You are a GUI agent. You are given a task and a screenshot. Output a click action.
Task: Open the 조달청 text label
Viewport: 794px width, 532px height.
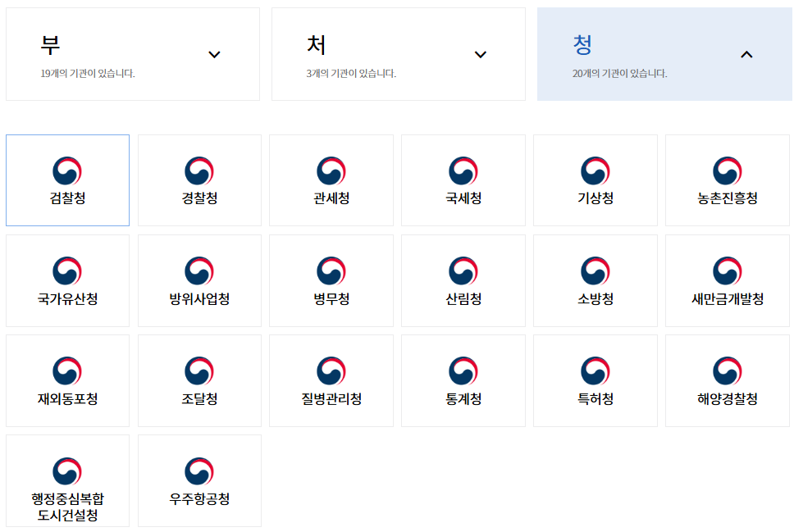point(199,399)
